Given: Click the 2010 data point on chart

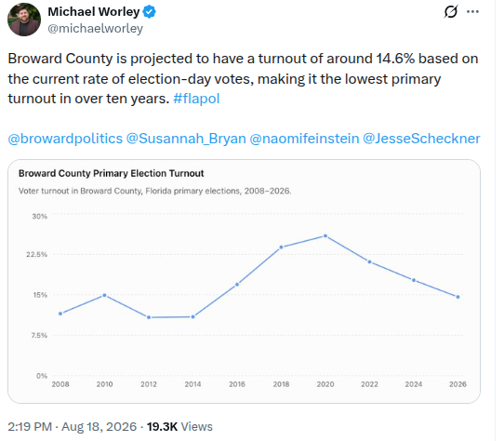Looking at the screenshot, I should coord(104,295).
